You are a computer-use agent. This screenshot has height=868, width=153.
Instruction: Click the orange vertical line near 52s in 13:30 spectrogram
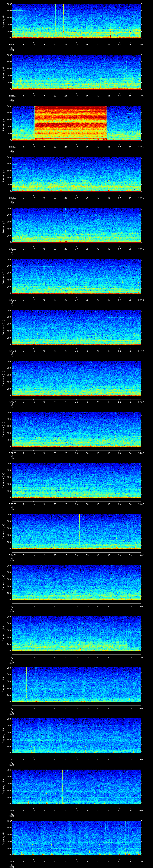coord(125,837)
